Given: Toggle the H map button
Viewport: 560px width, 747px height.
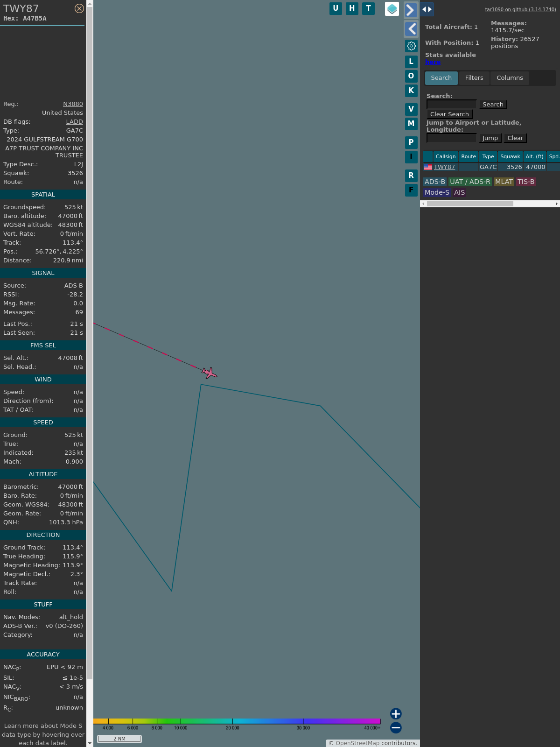Looking at the screenshot, I should [x=352, y=8].
